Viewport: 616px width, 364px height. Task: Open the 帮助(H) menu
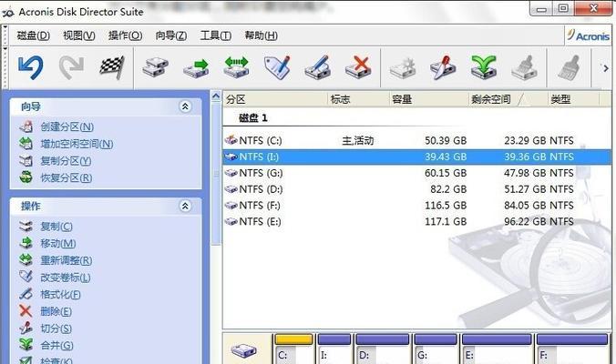coord(262,35)
